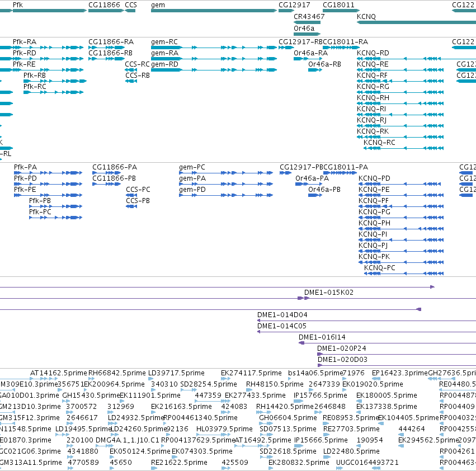The image size is (476, 471).
Task: Open the gem-RA transcript label
Action: [x=165, y=53]
